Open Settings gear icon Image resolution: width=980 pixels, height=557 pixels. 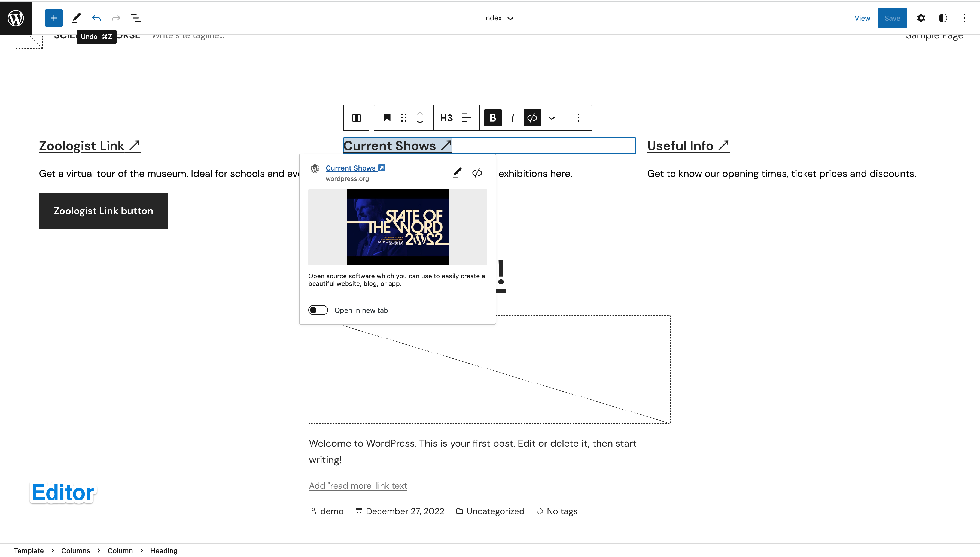tap(921, 18)
